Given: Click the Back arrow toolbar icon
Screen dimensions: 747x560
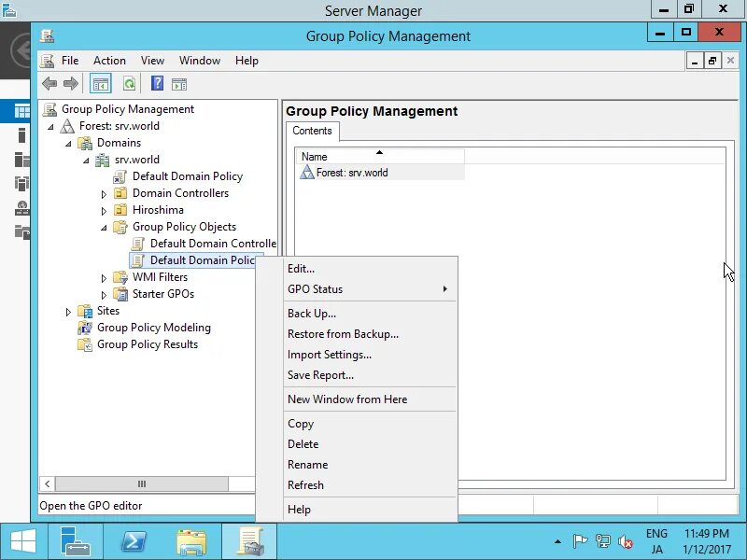Looking at the screenshot, I should click(49, 84).
